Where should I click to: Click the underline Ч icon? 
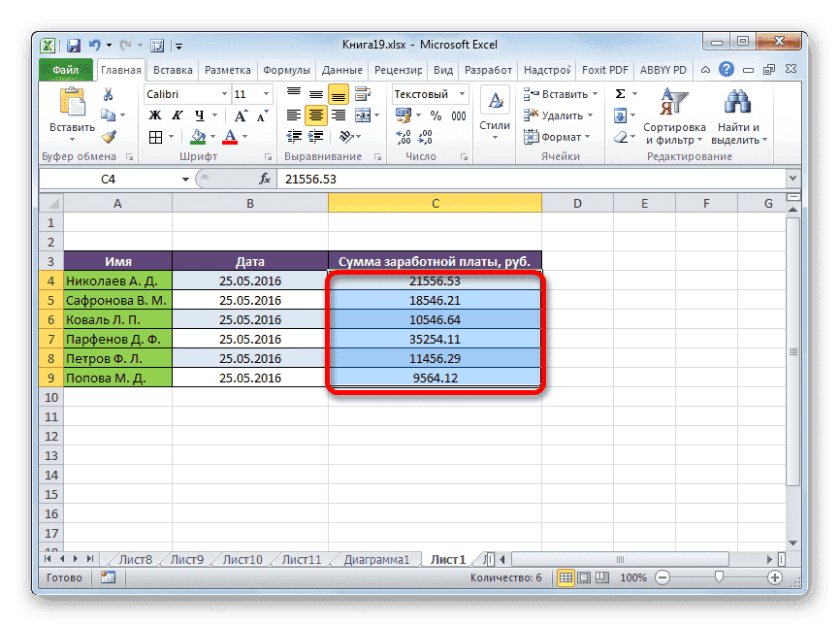[201, 115]
